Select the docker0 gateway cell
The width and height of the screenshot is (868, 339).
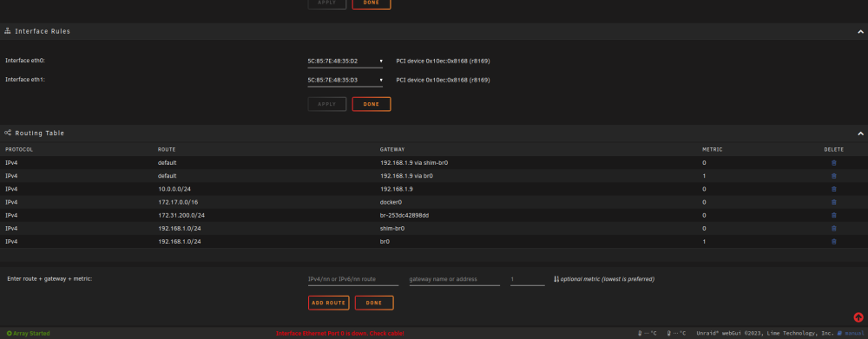[x=391, y=202]
